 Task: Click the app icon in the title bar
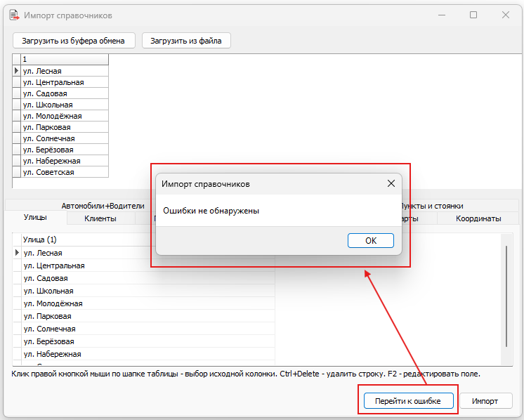(x=14, y=15)
